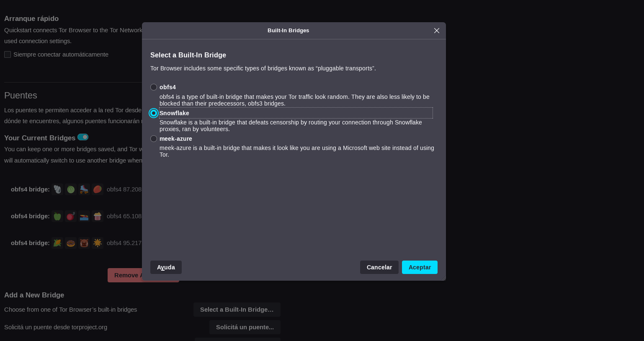Click the popcorn emoji icon
The height and width of the screenshot is (341, 644).
click(98, 216)
